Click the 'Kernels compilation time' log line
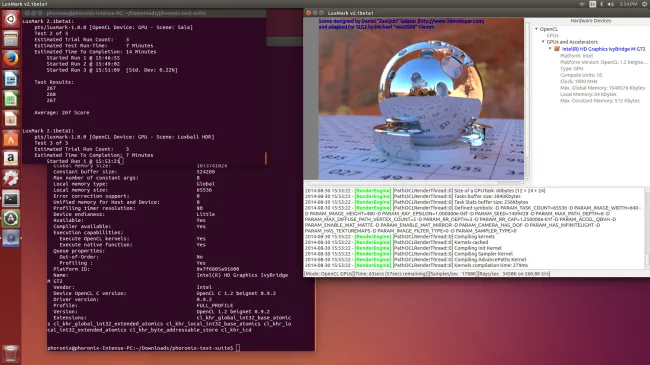650x365 pixels. coord(416,265)
